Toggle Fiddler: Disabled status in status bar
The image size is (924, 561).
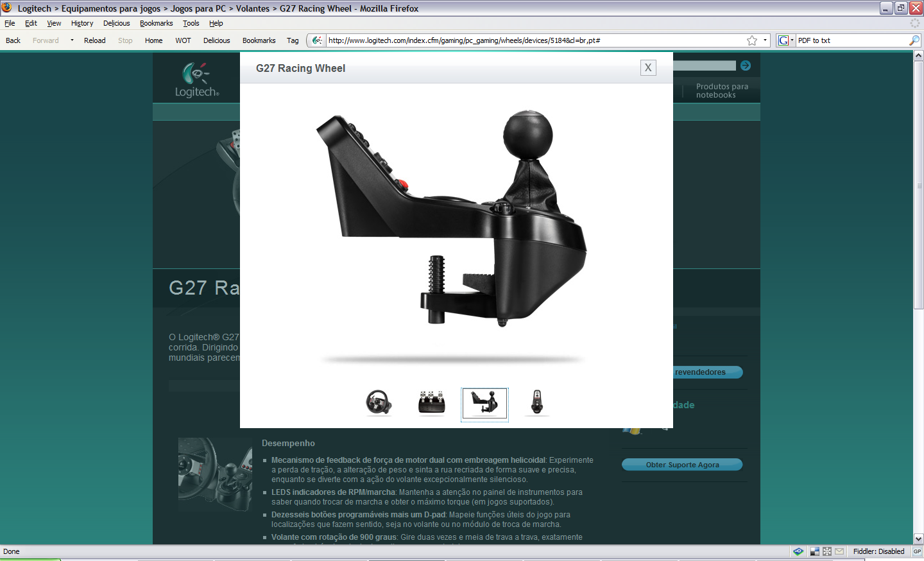click(x=878, y=551)
